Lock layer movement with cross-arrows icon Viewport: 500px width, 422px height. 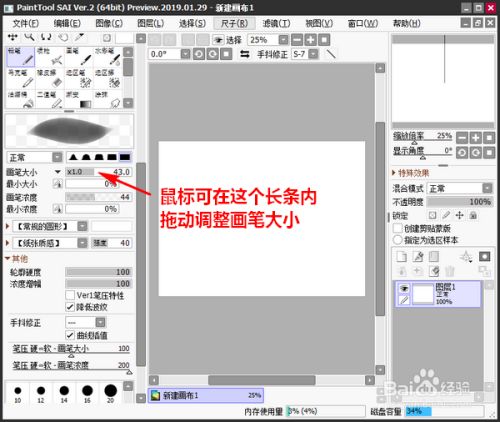tap(460, 215)
